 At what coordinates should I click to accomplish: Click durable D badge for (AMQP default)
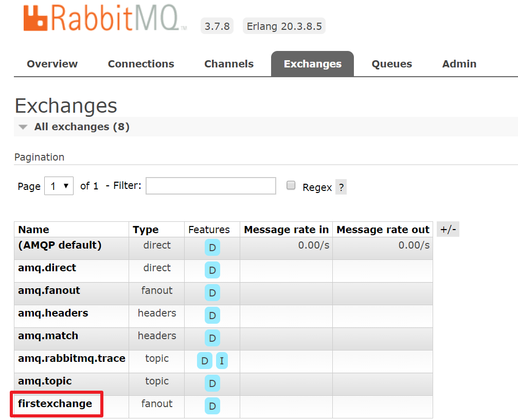pos(212,248)
